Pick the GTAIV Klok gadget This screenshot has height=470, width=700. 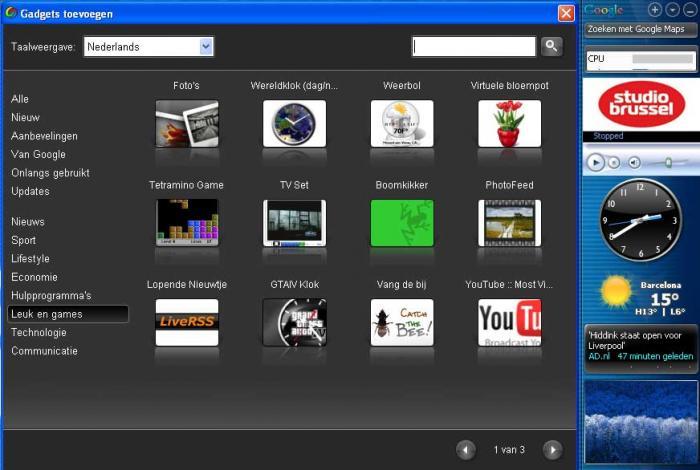[294, 322]
